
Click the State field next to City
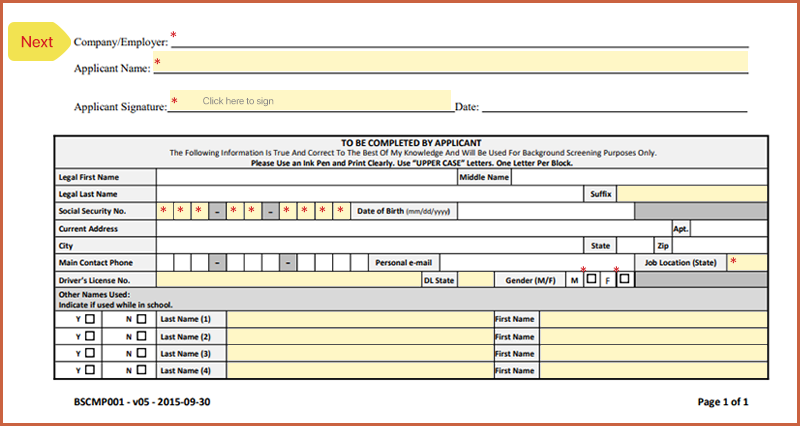635,245
